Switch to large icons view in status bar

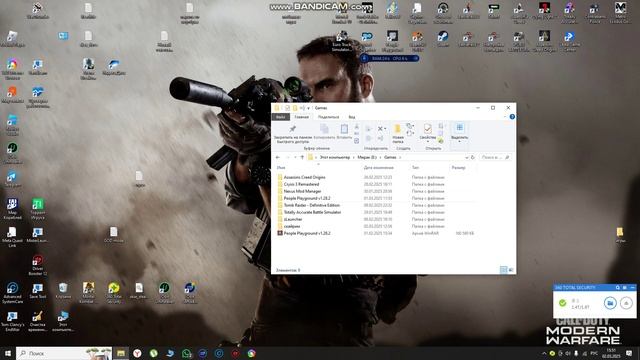point(511,270)
